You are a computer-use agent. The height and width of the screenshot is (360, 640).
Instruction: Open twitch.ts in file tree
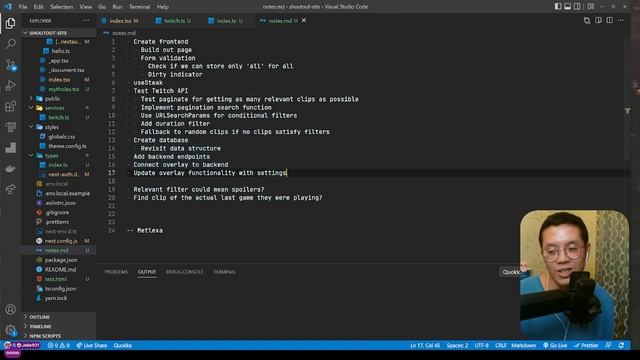(59, 117)
